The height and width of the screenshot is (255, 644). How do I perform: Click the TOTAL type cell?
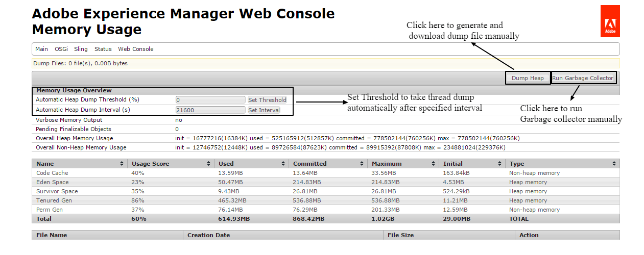tap(519, 219)
